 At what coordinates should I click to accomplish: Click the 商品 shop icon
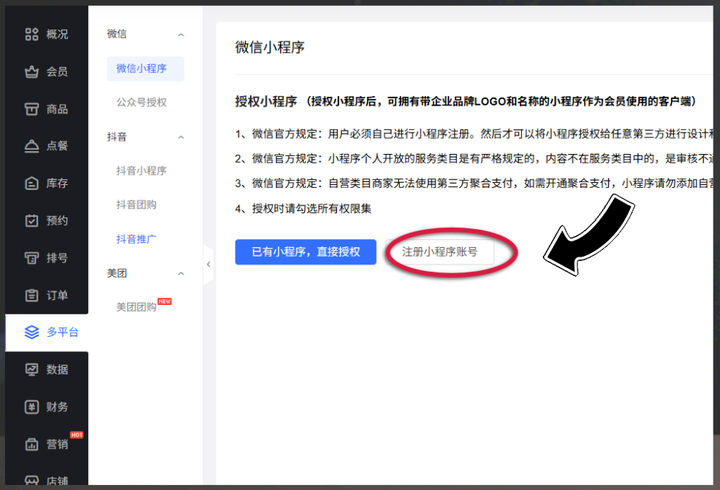pyautogui.click(x=32, y=109)
